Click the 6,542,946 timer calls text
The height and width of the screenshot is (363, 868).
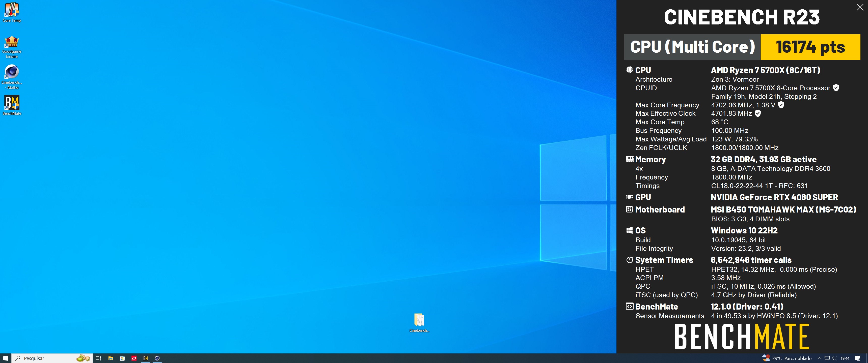click(x=751, y=260)
